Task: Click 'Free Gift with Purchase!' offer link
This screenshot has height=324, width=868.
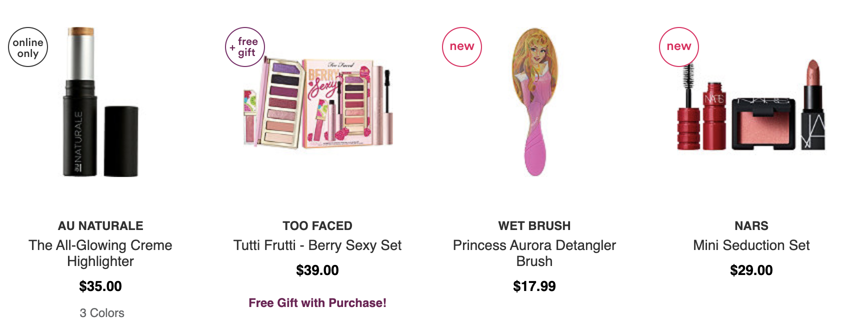Action: (x=317, y=303)
